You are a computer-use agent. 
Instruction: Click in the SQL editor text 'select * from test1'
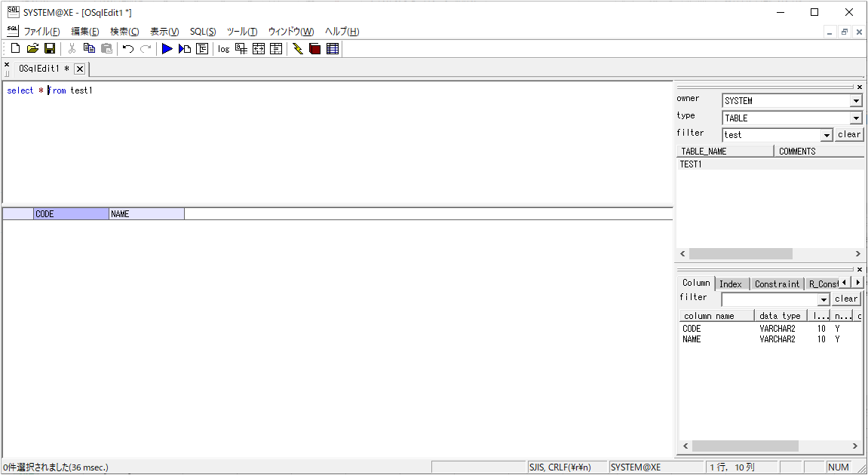coord(50,90)
